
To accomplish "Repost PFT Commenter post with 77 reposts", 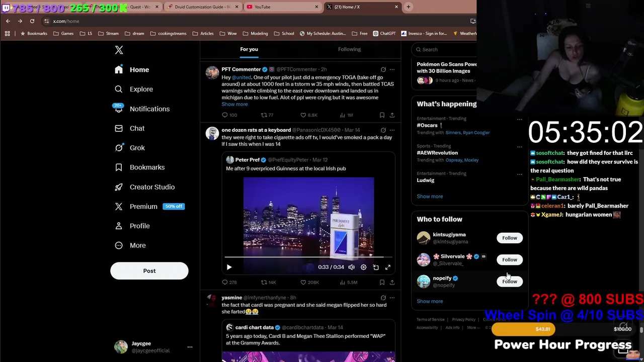I will (267, 115).
